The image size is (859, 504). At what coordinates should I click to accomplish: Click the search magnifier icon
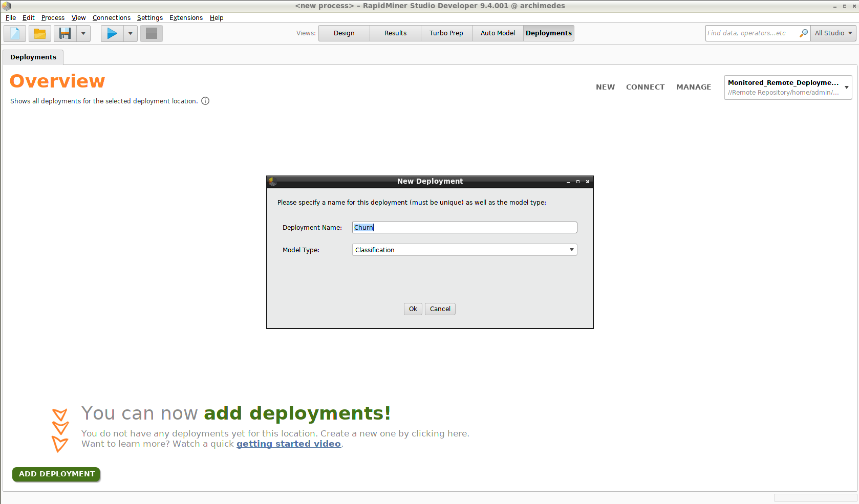pos(804,33)
